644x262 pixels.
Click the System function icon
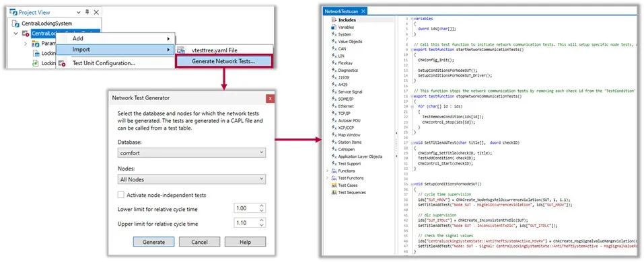[334, 34]
